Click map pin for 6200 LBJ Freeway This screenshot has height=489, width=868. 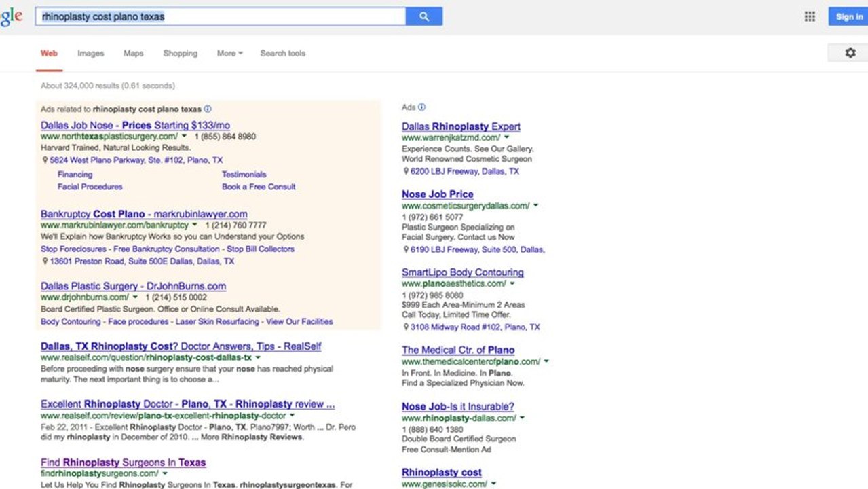point(406,172)
